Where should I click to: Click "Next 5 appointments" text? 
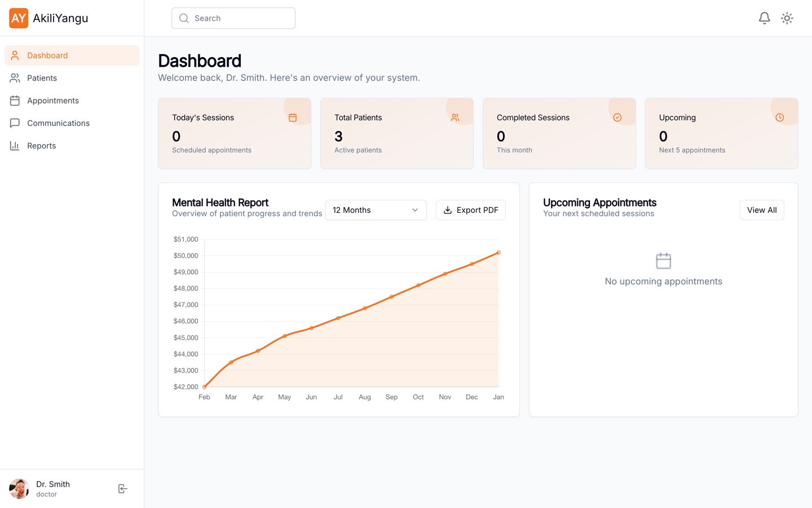coord(692,150)
